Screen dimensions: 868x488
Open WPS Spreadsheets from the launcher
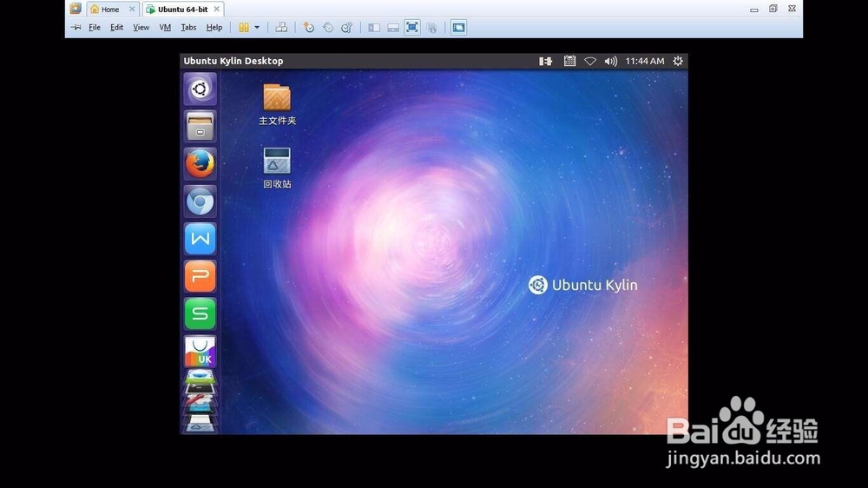coord(200,314)
